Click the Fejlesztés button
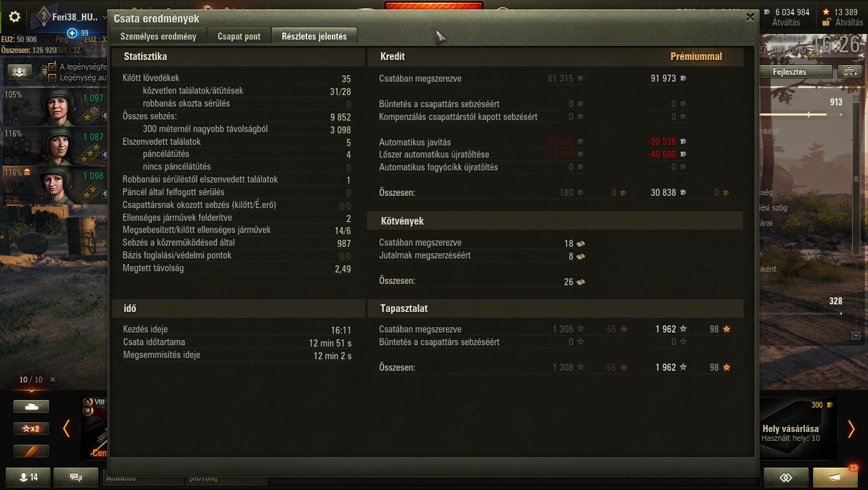This screenshot has width=868, height=490. [796, 71]
